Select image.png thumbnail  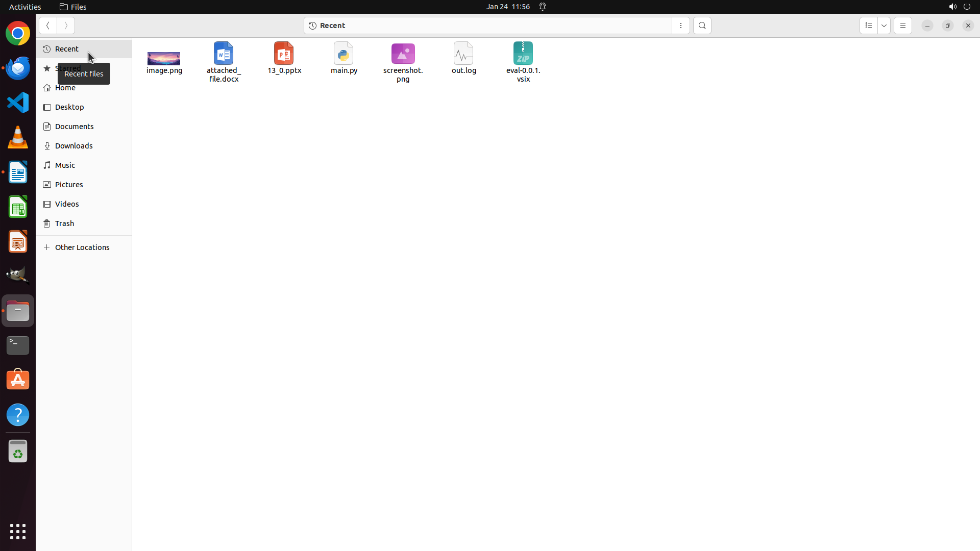164,61
